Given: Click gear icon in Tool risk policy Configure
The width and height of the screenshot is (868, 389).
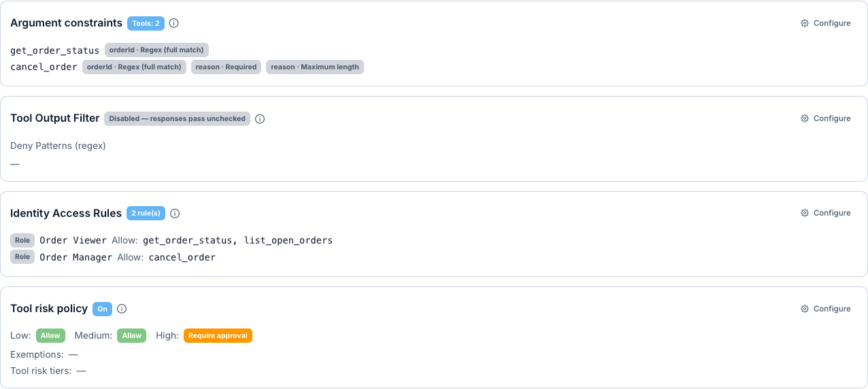Looking at the screenshot, I should click(x=805, y=309).
